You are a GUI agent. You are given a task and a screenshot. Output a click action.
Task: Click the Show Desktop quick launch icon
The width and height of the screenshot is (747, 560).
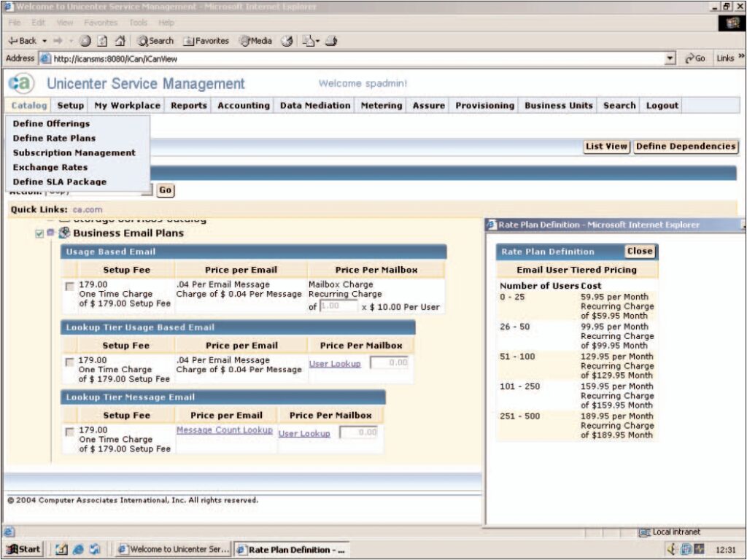(x=62, y=549)
